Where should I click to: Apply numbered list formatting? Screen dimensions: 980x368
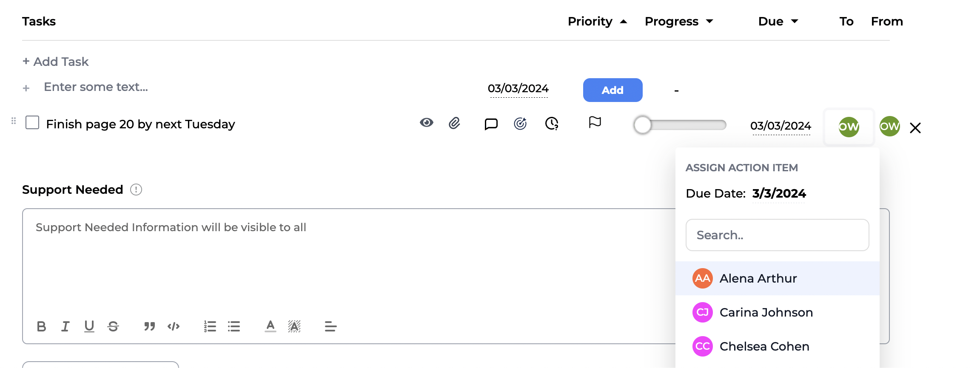210,326
